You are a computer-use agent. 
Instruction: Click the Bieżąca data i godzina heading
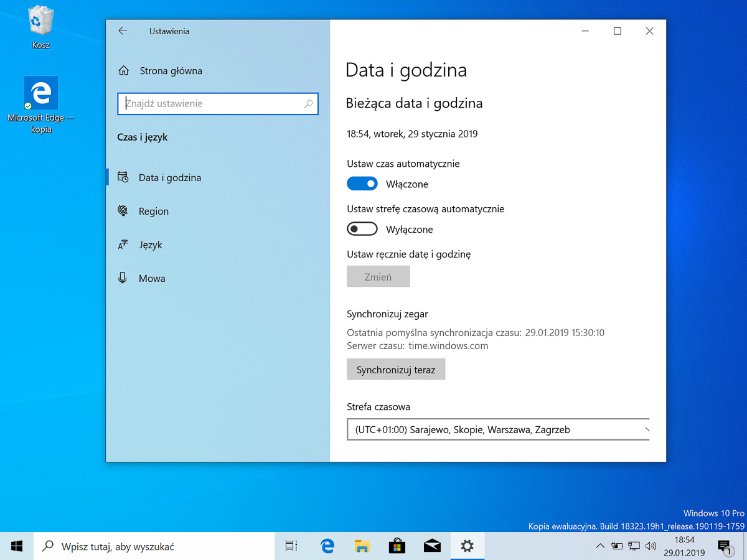click(x=414, y=103)
